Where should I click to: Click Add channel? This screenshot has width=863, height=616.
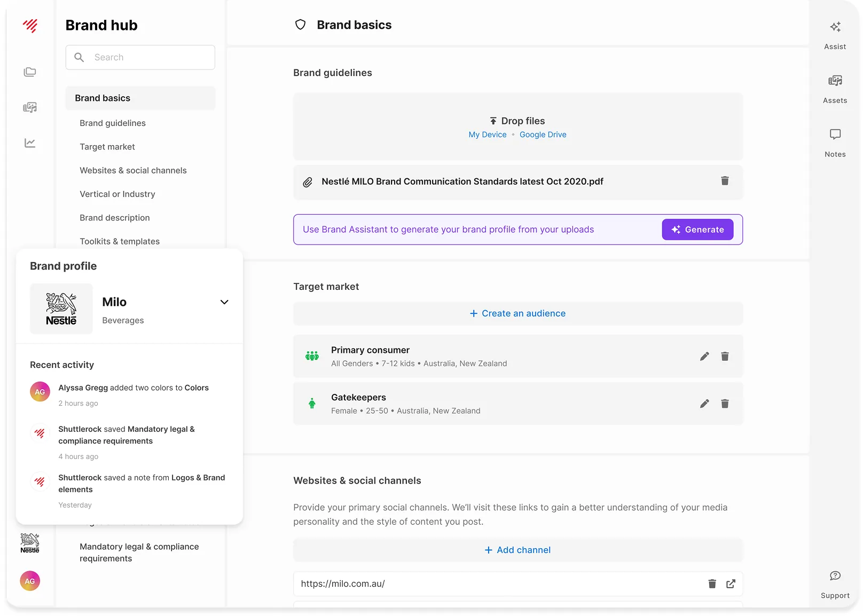coord(517,550)
